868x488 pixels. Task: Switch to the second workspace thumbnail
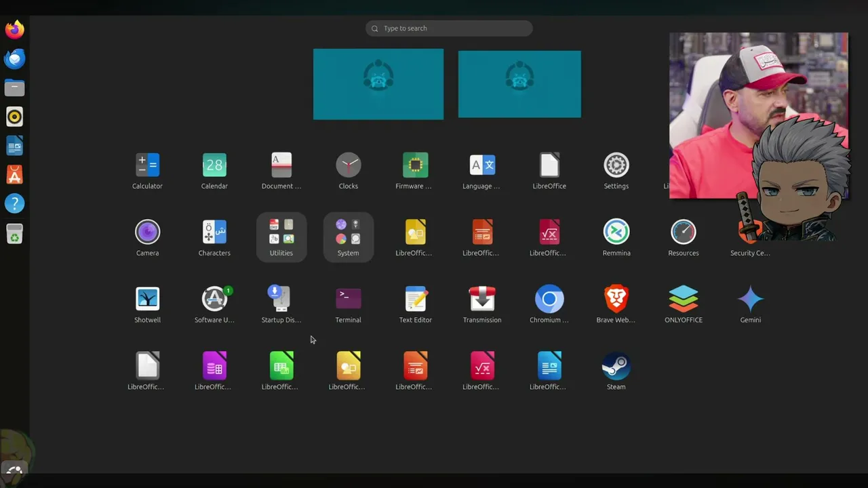519,84
